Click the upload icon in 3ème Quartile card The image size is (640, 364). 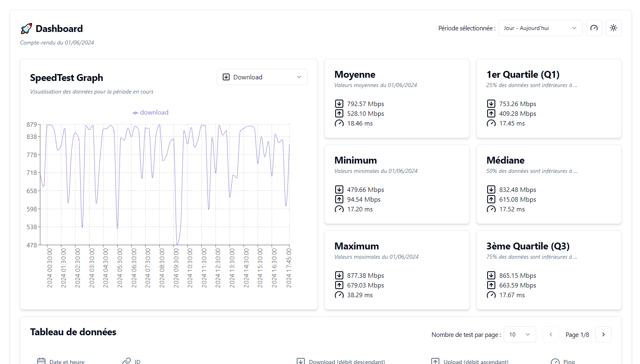point(491,285)
